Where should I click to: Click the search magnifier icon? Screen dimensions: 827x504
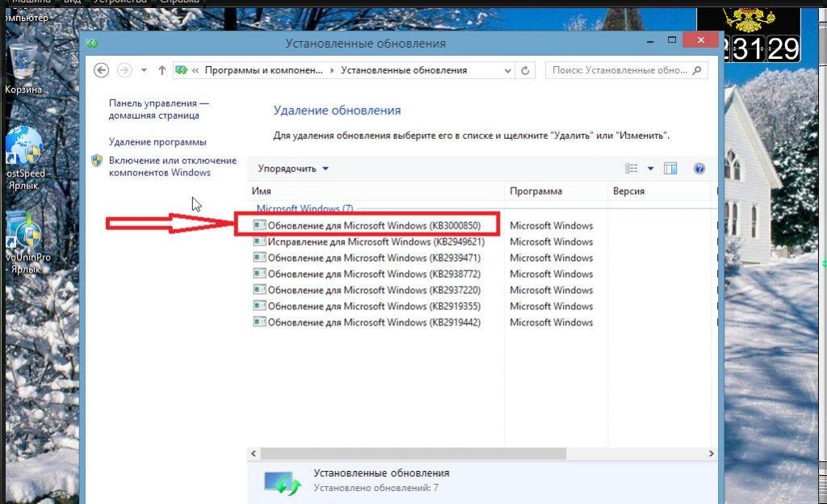point(697,70)
